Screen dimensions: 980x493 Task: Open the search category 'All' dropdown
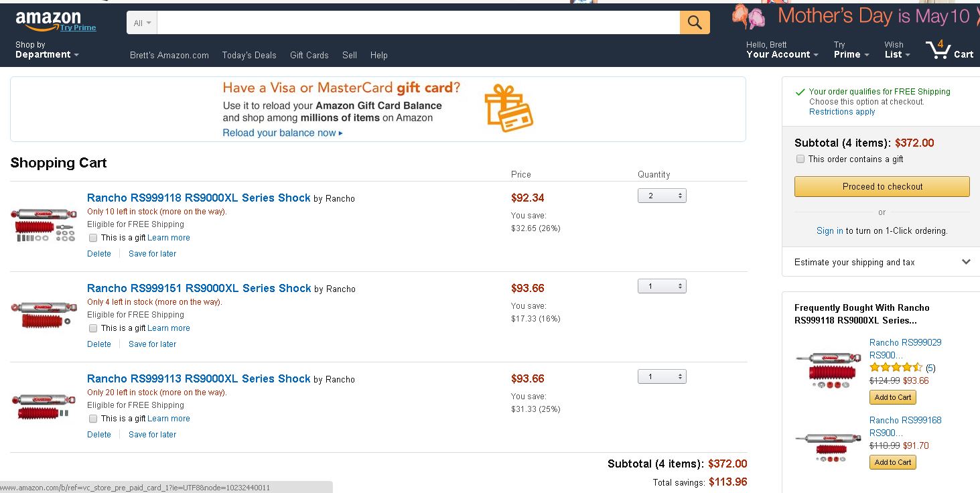point(141,23)
